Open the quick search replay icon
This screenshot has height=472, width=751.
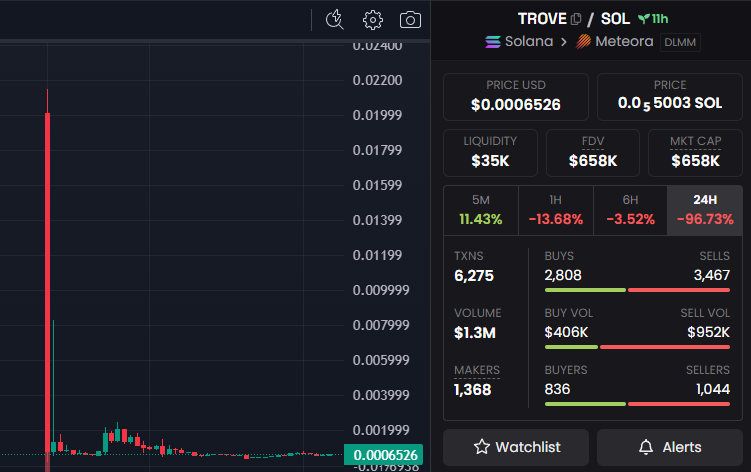(335, 20)
